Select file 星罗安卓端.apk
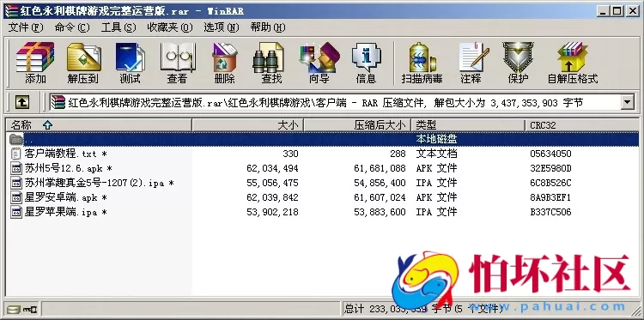The width and height of the screenshot is (644, 320). (x=66, y=197)
